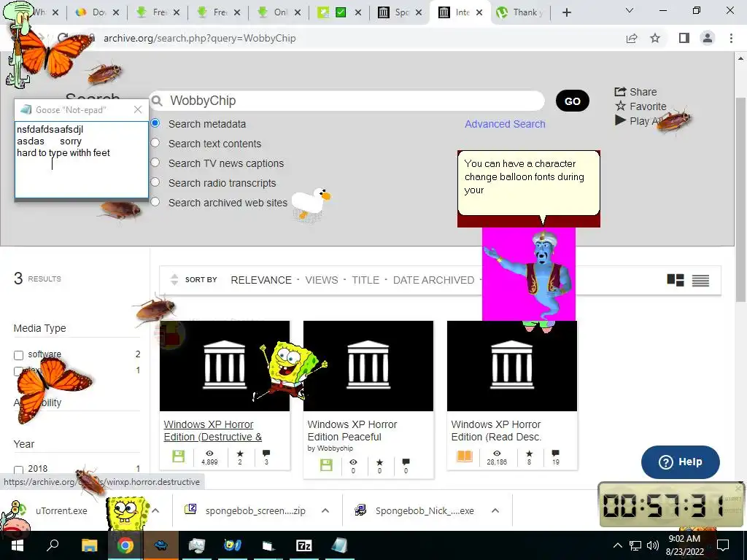Open the notification center icon
The image size is (747, 560).
pos(723,545)
